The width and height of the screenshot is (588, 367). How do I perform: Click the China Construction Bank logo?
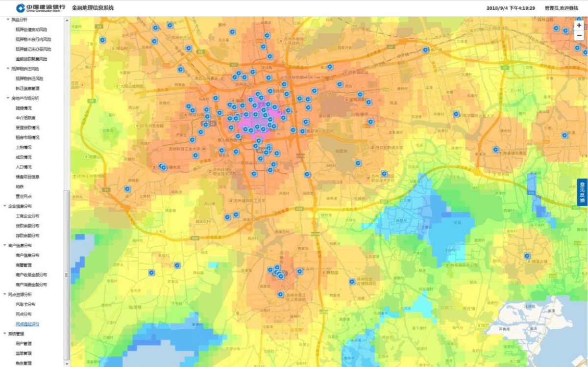coord(40,8)
